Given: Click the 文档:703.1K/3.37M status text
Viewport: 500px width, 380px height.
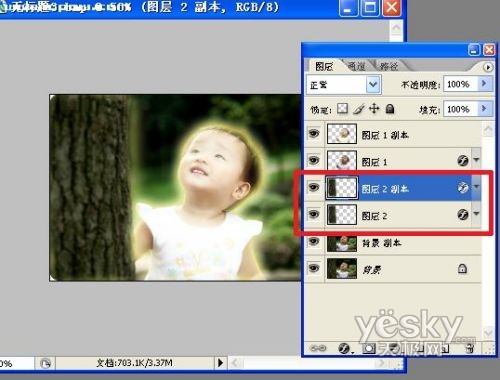Looking at the screenshot, I should coord(134,363).
